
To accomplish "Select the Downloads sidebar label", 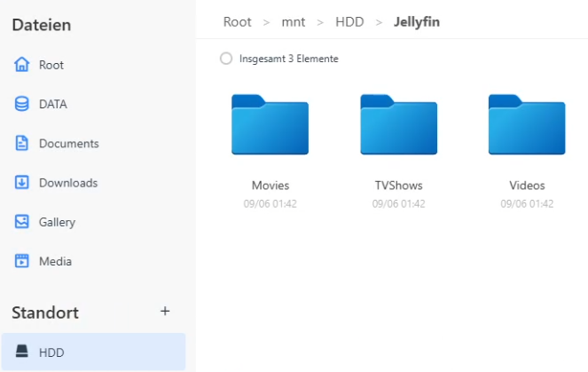I will click(x=68, y=183).
